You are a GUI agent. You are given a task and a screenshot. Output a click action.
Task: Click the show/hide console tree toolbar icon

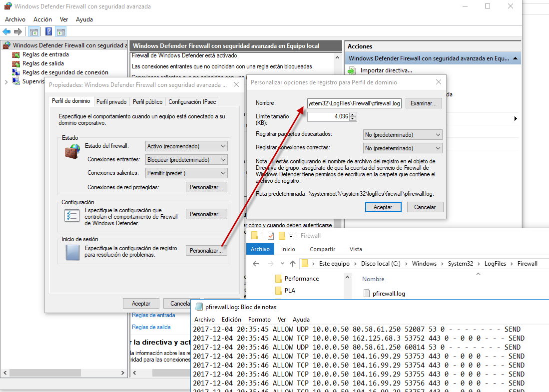pos(33,32)
